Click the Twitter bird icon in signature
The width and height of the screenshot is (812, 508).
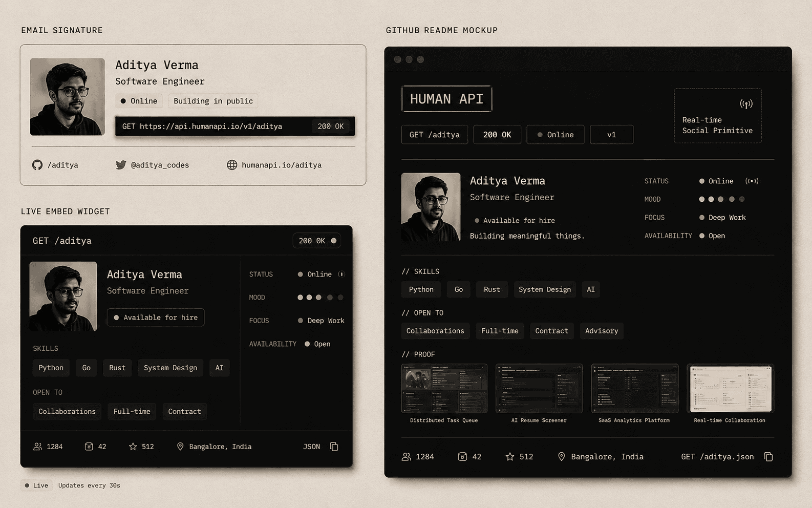click(121, 165)
